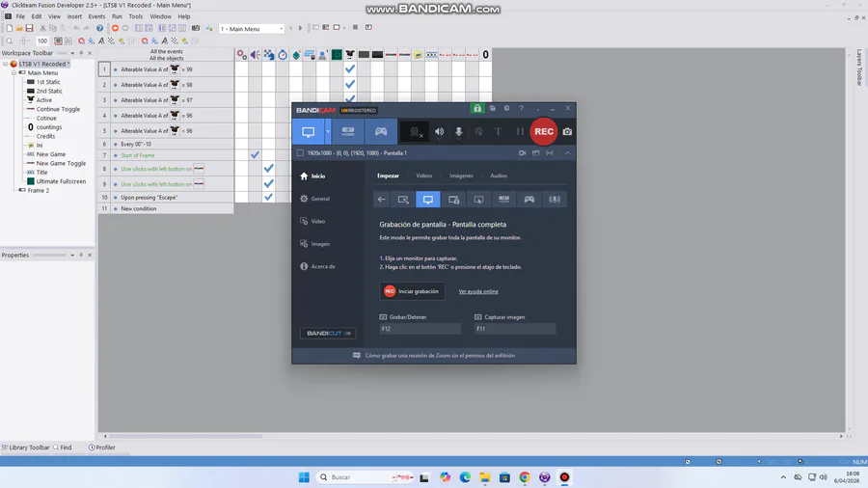Open Acerca de in Bandicam sidebar
The image size is (868, 488).
pos(317,267)
